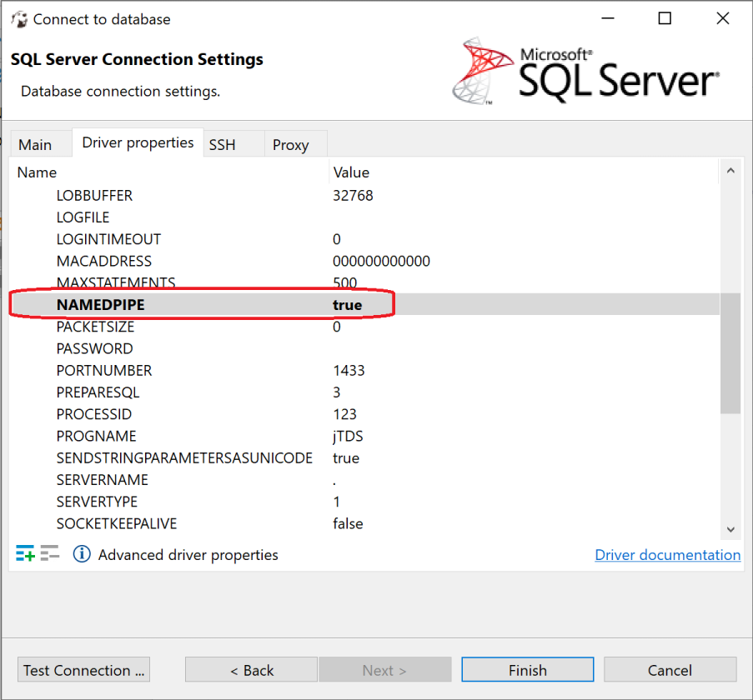The height and width of the screenshot is (700, 753).
Task: Select the SERVERNAME property
Action: click(103, 480)
